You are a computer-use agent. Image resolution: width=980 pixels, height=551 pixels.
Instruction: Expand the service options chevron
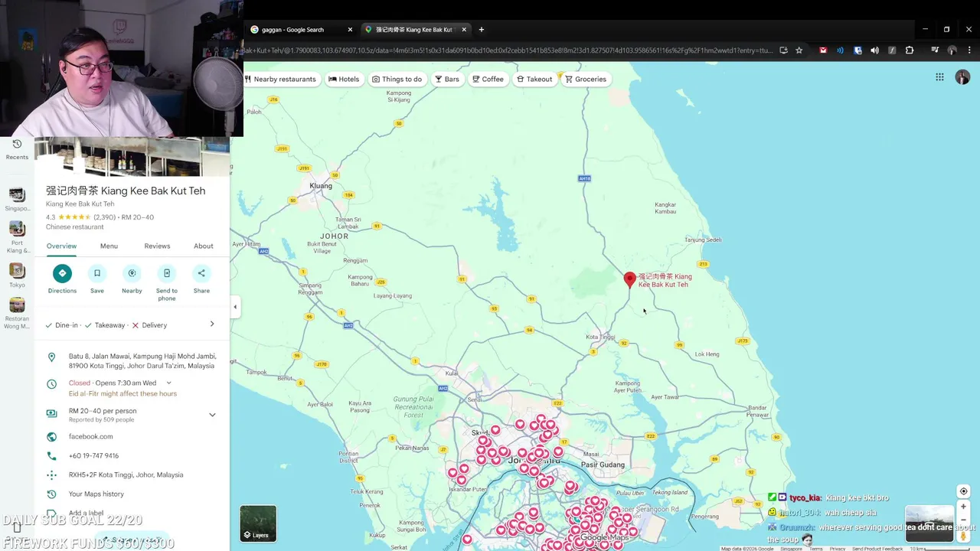click(x=212, y=324)
